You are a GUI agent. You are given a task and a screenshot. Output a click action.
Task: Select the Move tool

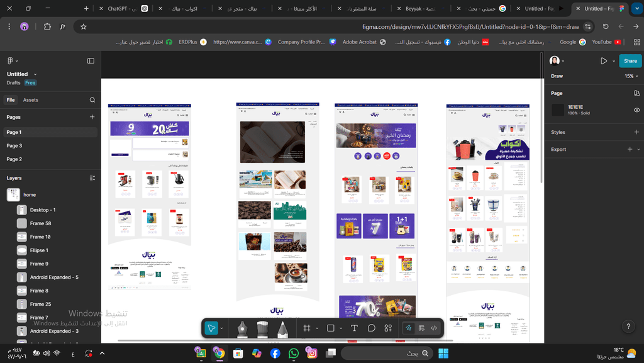click(211, 328)
